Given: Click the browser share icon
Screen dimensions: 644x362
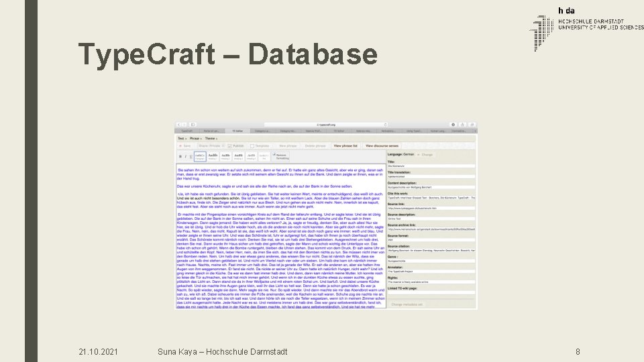Looking at the screenshot, I should pyautogui.click(x=462, y=125).
